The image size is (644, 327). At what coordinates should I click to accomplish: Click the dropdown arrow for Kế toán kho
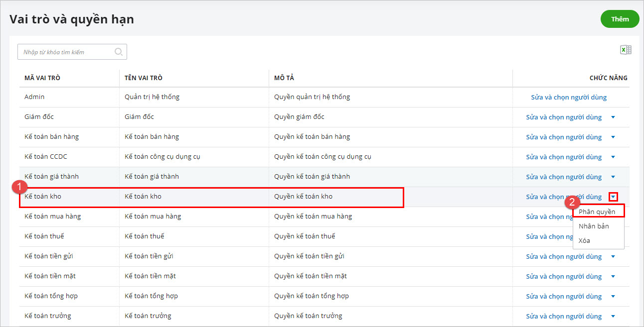613,197
